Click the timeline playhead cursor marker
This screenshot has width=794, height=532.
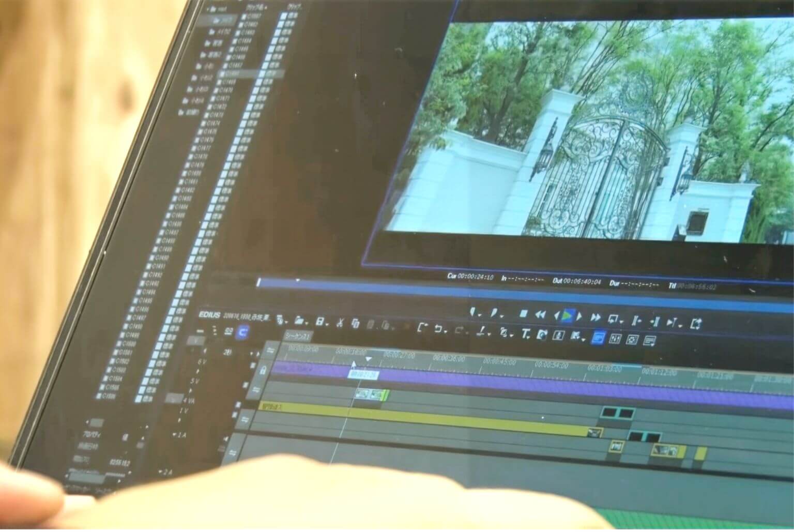368,358
